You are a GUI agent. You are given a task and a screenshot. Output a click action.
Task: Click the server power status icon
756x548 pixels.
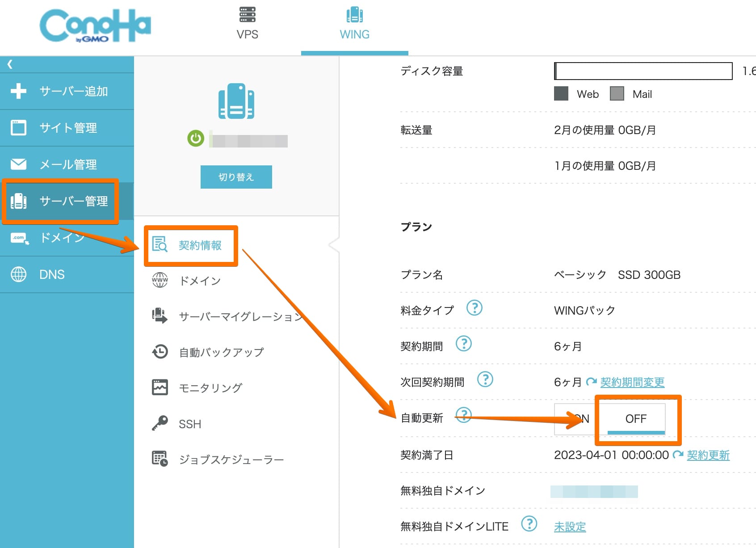click(195, 139)
